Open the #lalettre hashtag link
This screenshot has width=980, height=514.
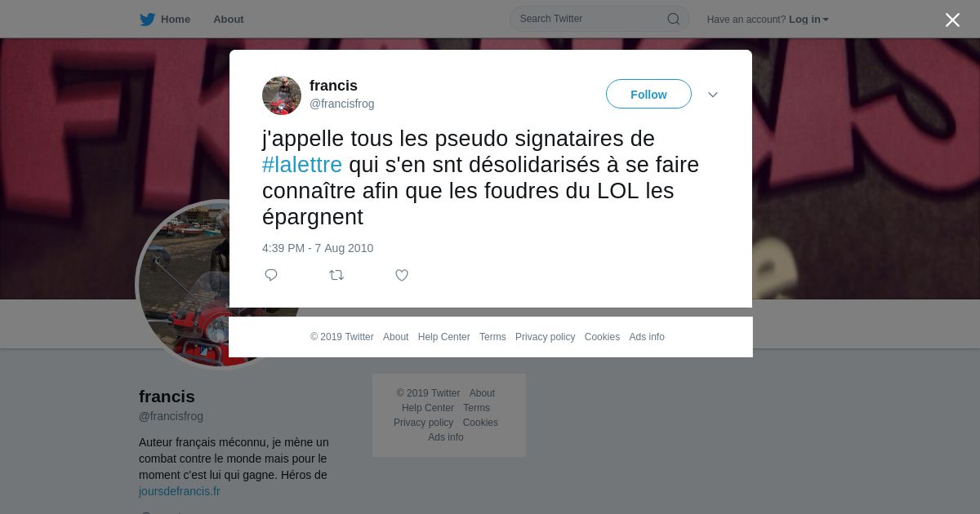tap(302, 165)
